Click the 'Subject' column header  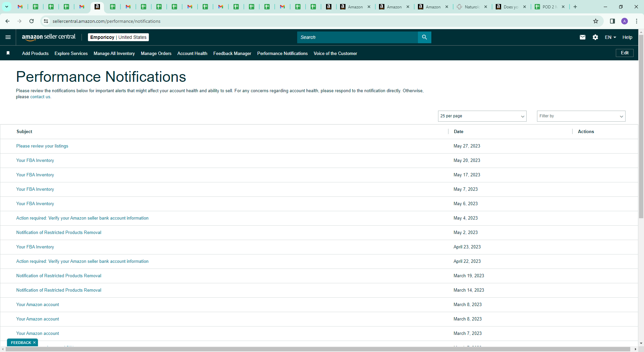(24, 132)
